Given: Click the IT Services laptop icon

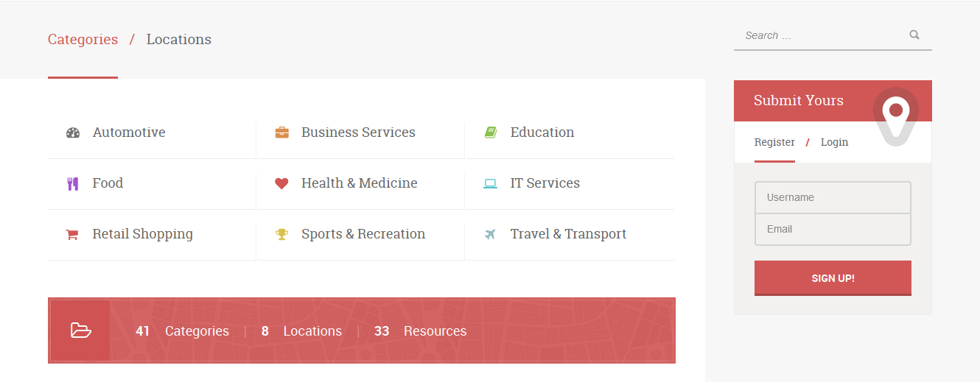Looking at the screenshot, I should (490, 184).
